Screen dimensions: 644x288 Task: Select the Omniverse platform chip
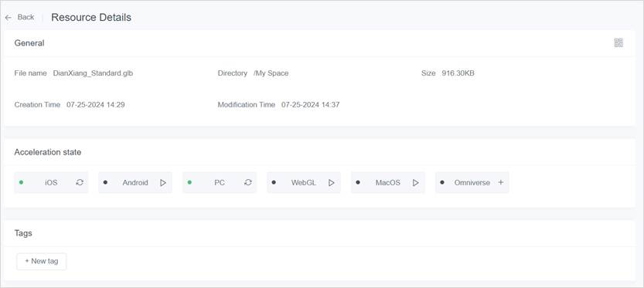[x=472, y=182]
